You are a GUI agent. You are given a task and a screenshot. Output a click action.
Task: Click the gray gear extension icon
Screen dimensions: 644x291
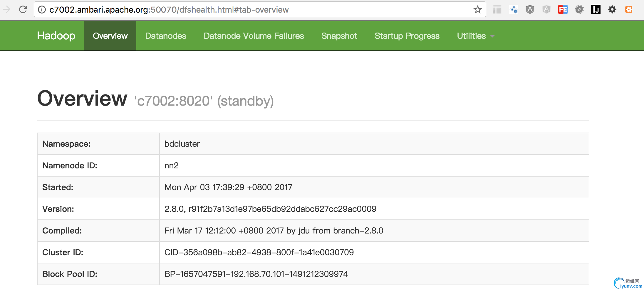click(579, 10)
